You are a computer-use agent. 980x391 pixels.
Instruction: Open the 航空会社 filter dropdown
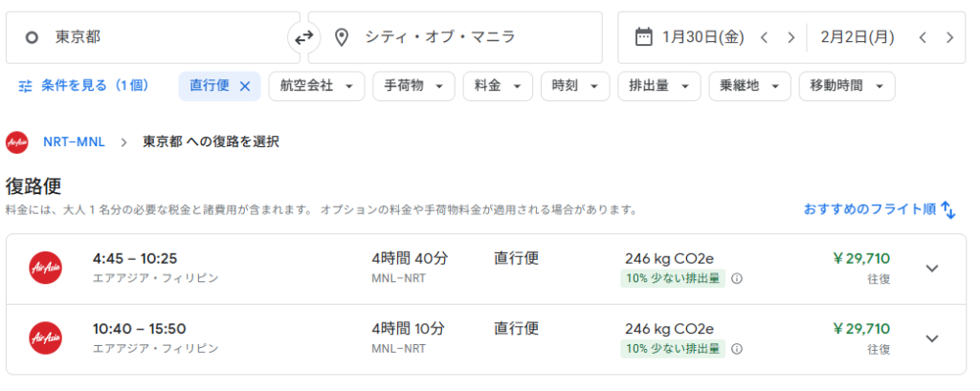coord(316,86)
